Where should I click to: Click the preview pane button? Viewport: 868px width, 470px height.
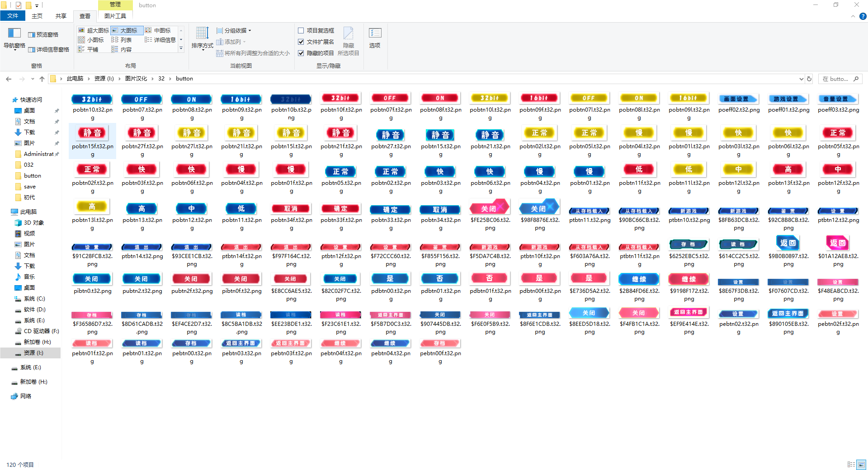pyautogui.click(x=43, y=35)
